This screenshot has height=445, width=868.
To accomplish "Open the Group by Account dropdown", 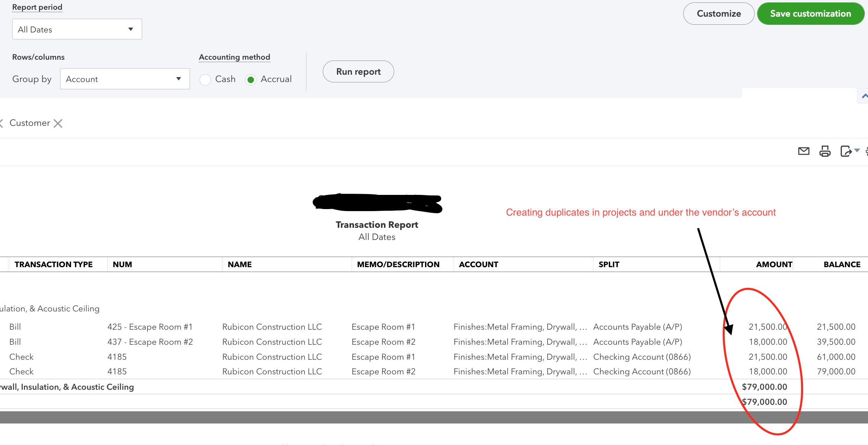I will (125, 79).
